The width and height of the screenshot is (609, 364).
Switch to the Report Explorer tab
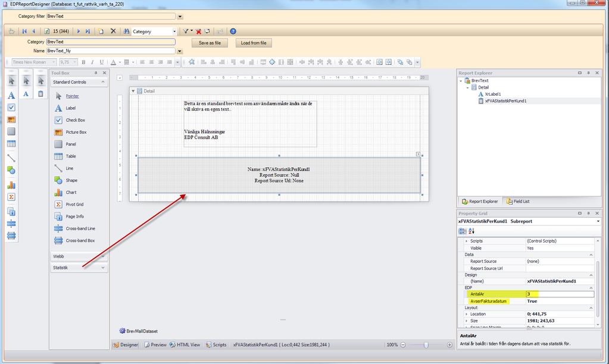480,202
